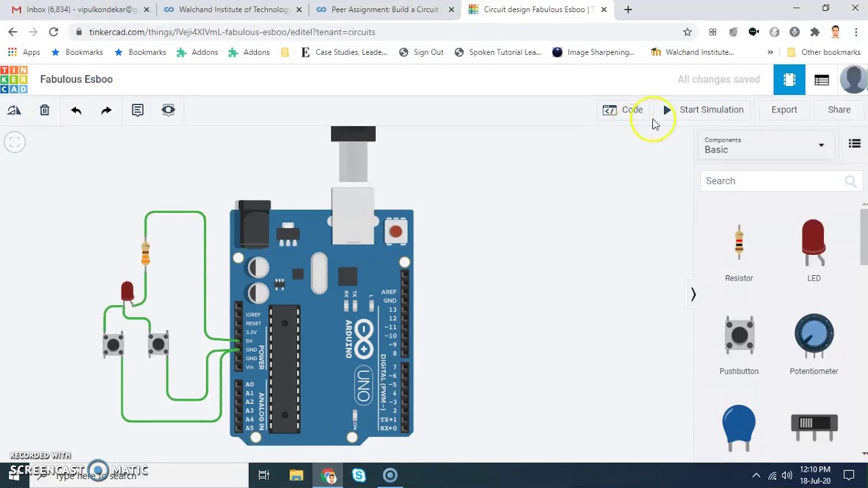Open the Components Basic dropdown
This screenshot has height=488, width=868.
click(765, 145)
